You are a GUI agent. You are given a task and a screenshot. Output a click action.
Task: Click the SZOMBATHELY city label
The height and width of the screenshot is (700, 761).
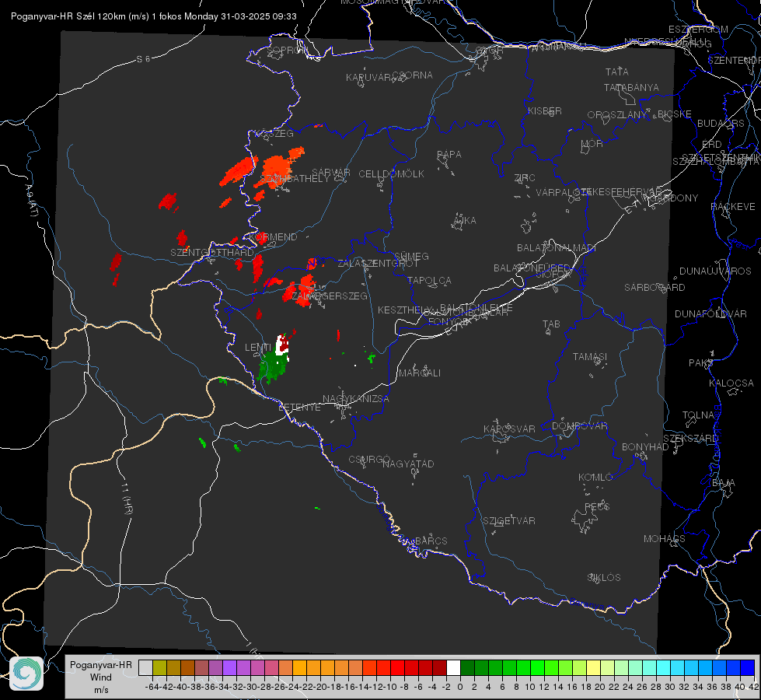pos(295,179)
